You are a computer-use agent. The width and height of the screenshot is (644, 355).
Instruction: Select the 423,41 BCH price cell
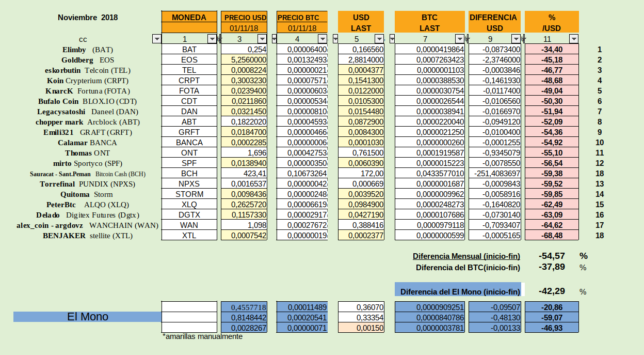244,173
